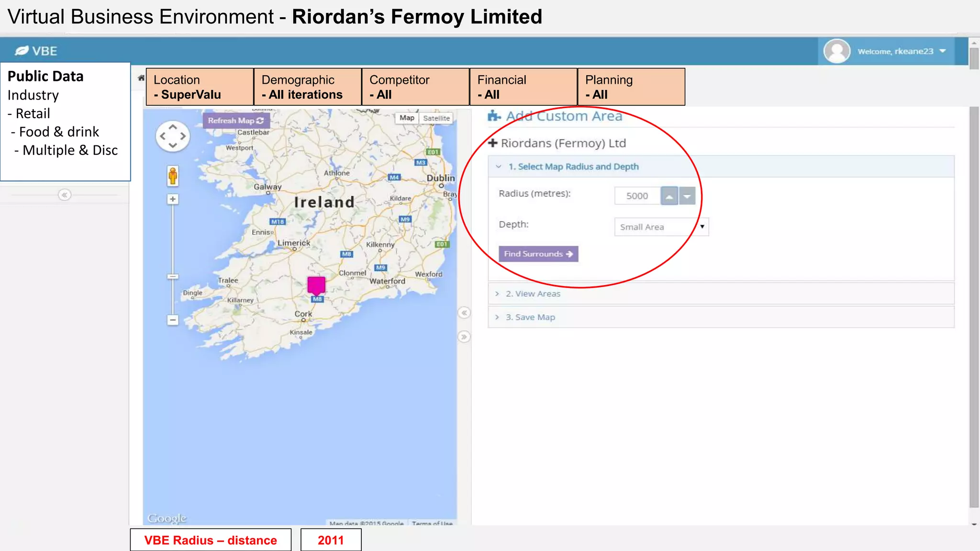
Task: Expand map panel with double-right arrow
Action: (464, 337)
